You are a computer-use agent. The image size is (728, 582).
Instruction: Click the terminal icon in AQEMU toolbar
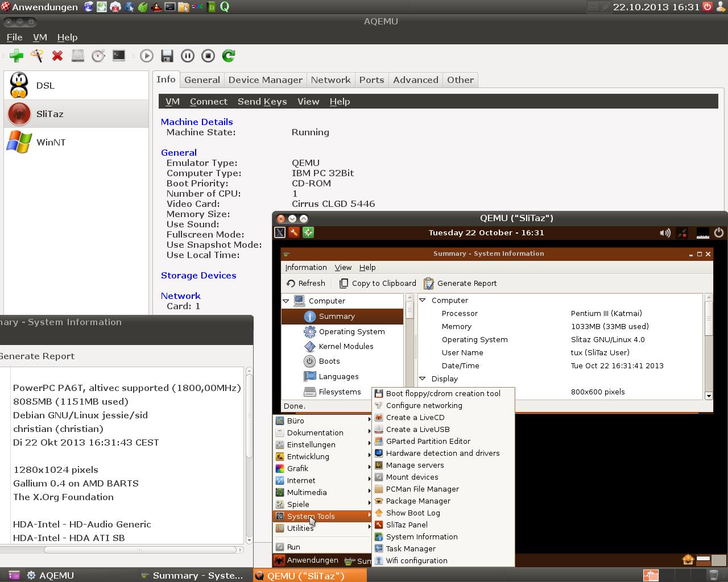[119, 56]
